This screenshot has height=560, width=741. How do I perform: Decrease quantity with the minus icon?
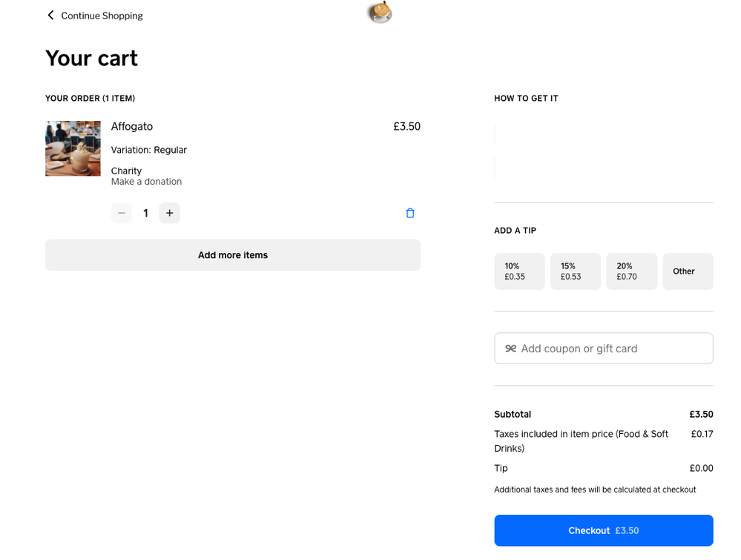tap(122, 214)
